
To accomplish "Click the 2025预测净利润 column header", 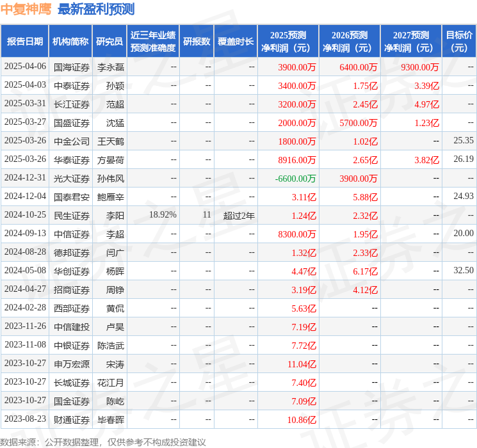I will coord(287,42).
